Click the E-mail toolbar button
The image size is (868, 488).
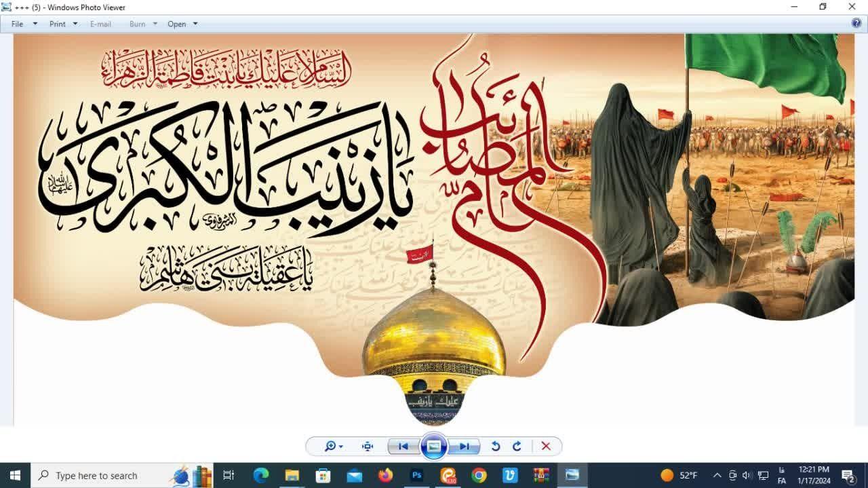coord(100,24)
